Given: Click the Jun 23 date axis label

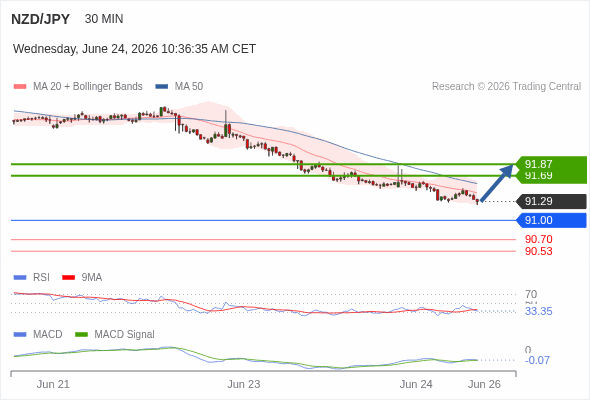Looking at the screenshot, I should pyautogui.click(x=244, y=385).
